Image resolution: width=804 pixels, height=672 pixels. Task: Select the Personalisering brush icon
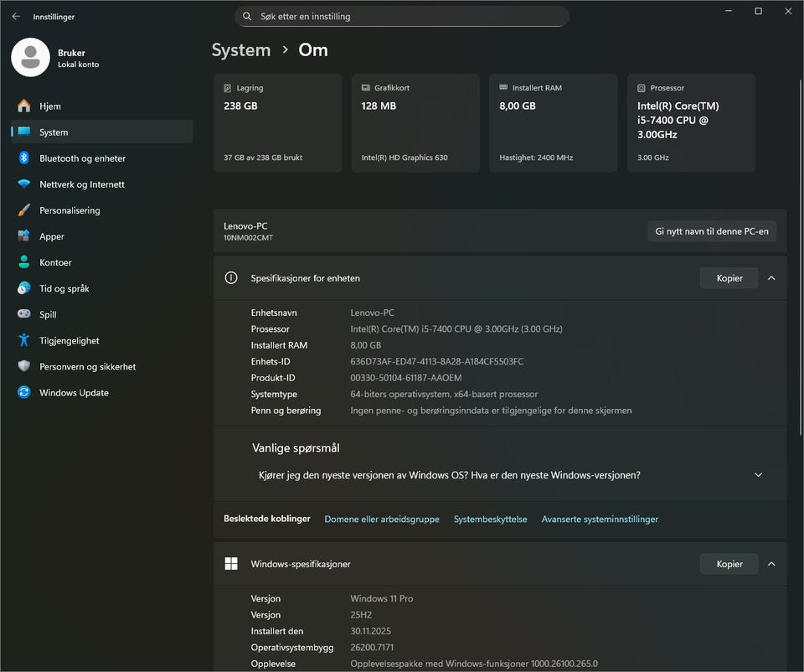[x=24, y=210]
